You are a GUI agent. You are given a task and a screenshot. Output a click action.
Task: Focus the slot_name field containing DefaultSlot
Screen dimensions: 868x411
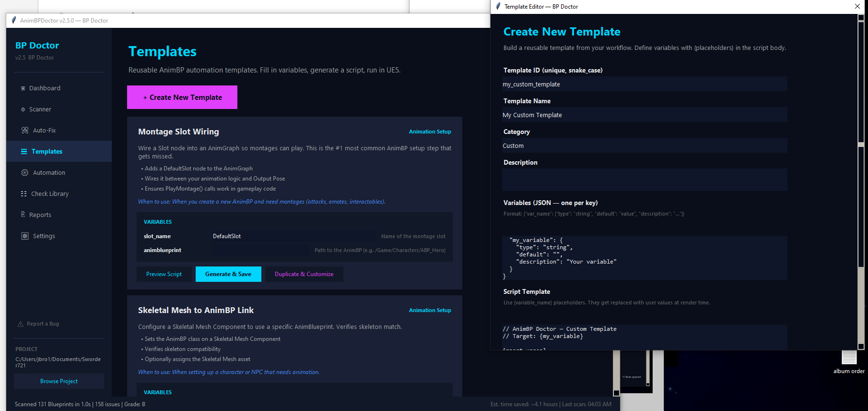(294, 236)
